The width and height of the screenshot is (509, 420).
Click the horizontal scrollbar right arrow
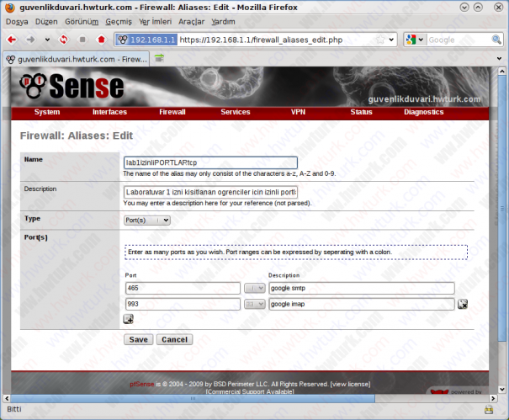point(493,398)
